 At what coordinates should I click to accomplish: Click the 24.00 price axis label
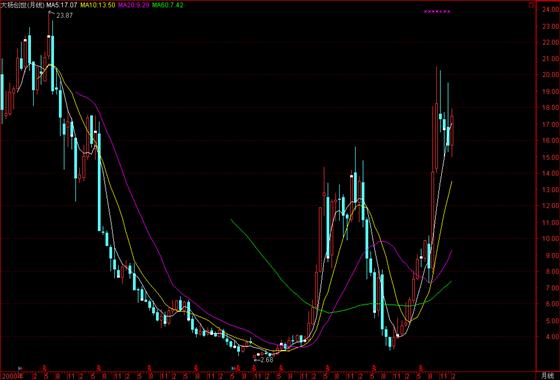tap(550, 10)
